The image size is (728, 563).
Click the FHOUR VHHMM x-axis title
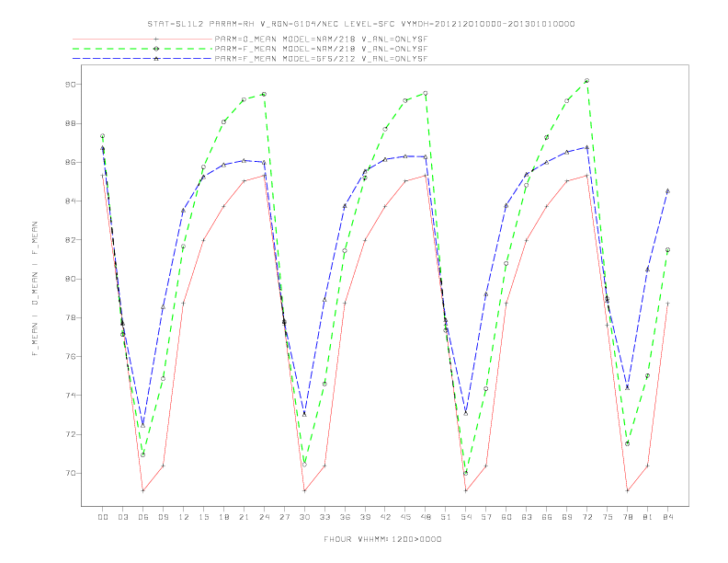coord(382,539)
